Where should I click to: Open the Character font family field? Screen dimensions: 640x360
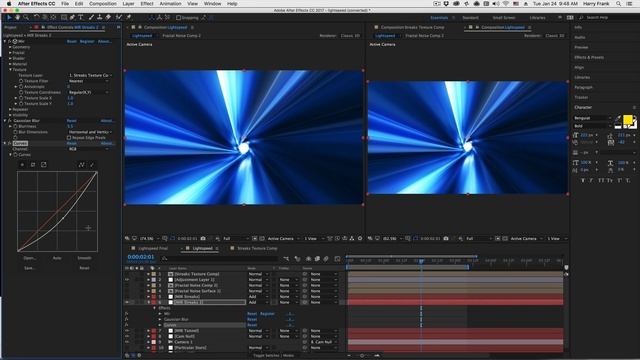click(x=593, y=118)
